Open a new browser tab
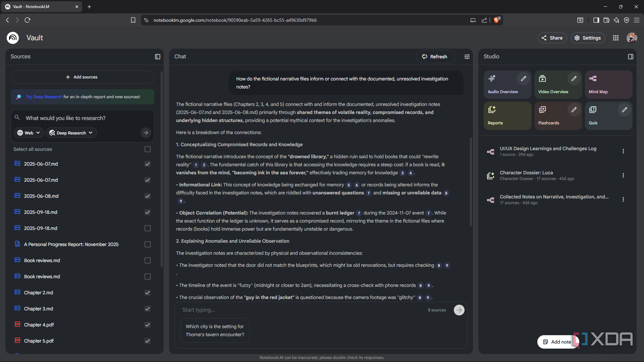This screenshot has height=362, width=644. (89, 7)
